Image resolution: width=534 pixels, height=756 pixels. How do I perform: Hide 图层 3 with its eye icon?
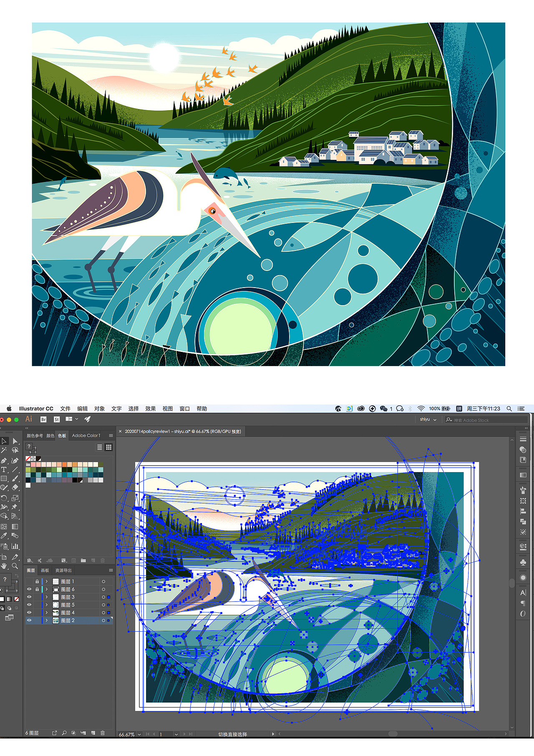click(x=29, y=597)
